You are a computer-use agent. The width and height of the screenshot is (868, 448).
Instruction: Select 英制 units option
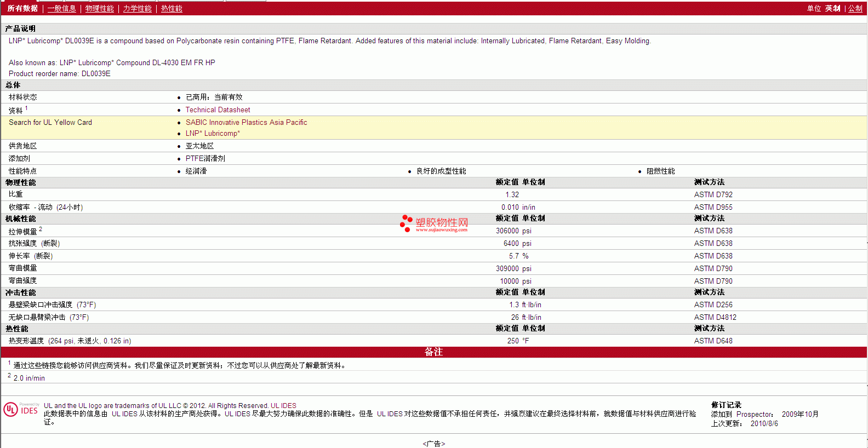coord(832,8)
